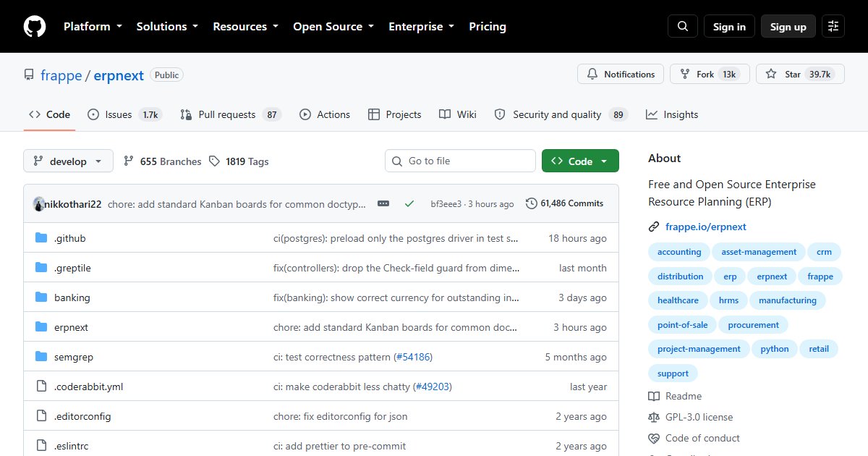Focus the Go to file search field
The image size is (868, 456).
coord(460,161)
